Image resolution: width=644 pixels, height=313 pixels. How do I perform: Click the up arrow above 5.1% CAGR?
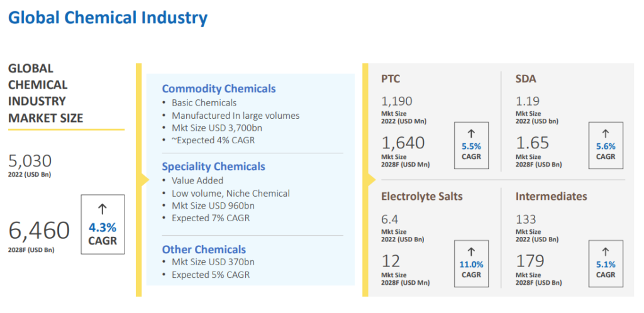[x=606, y=251]
